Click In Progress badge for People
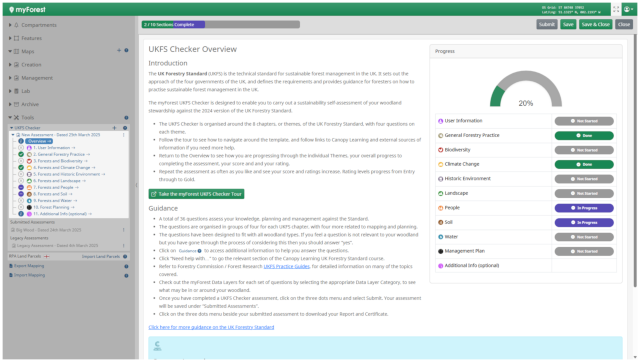 point(584,208)
